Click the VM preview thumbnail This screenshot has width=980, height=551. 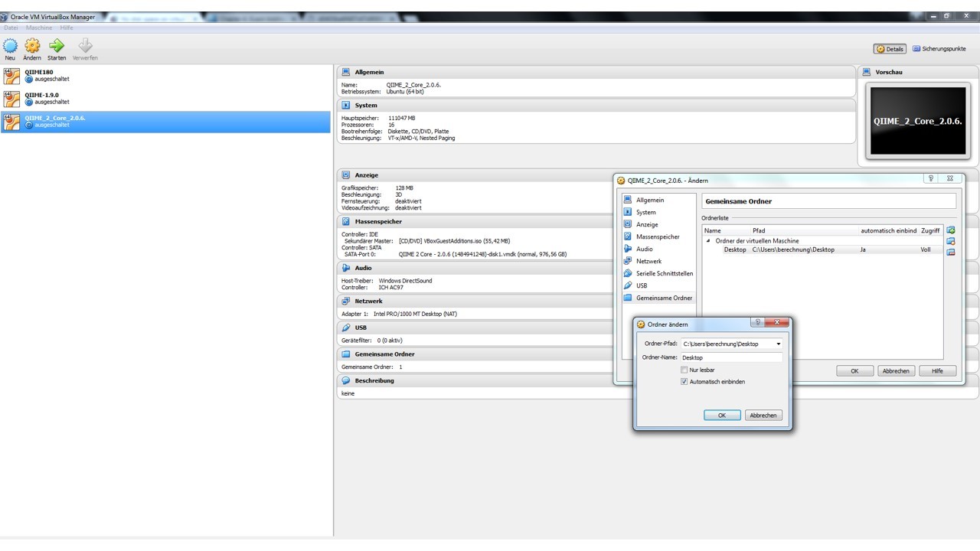(x=920, y=121)
